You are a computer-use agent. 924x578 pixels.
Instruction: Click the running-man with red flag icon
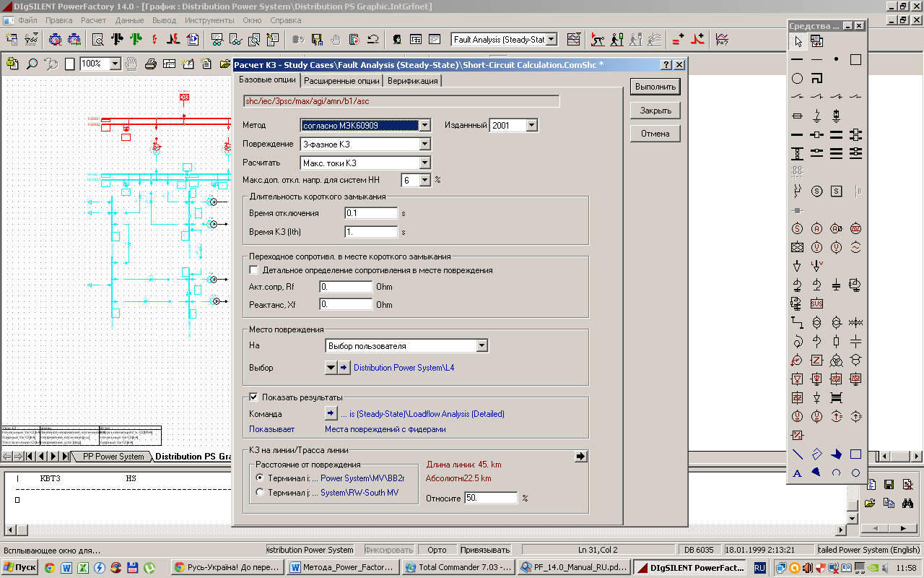point(598,39)
